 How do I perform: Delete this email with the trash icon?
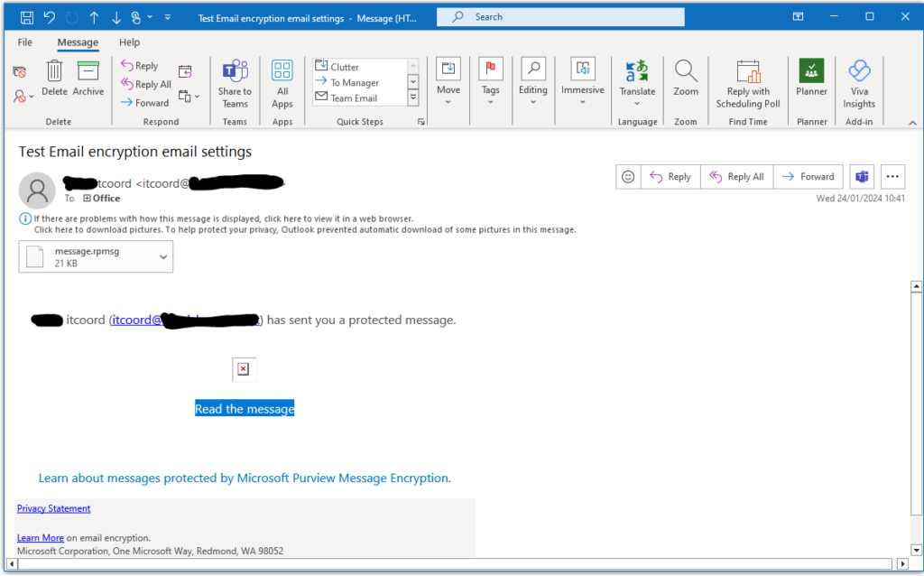54,78
